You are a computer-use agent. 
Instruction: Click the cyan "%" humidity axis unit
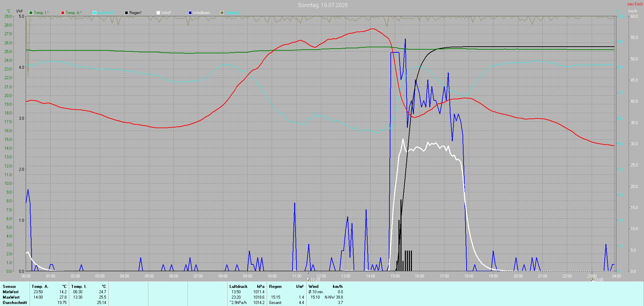[x=618, y=11]
